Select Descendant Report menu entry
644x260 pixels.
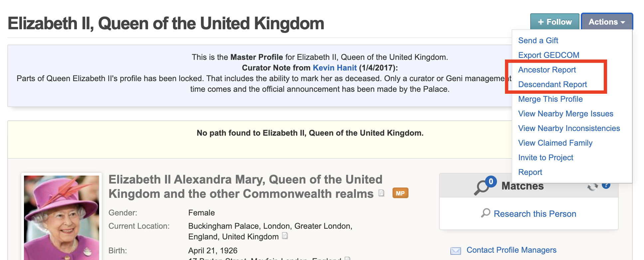tap(553, 84)
